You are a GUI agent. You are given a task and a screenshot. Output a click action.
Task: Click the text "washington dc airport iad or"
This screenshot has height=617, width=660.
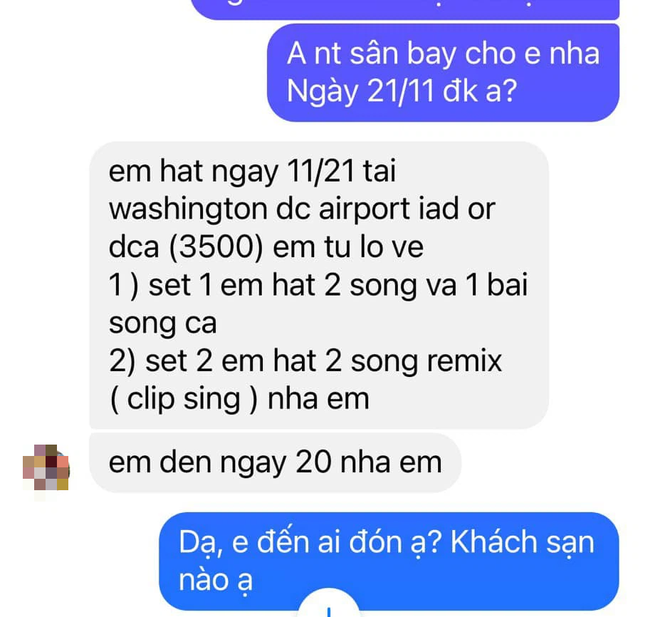(302, 208)
